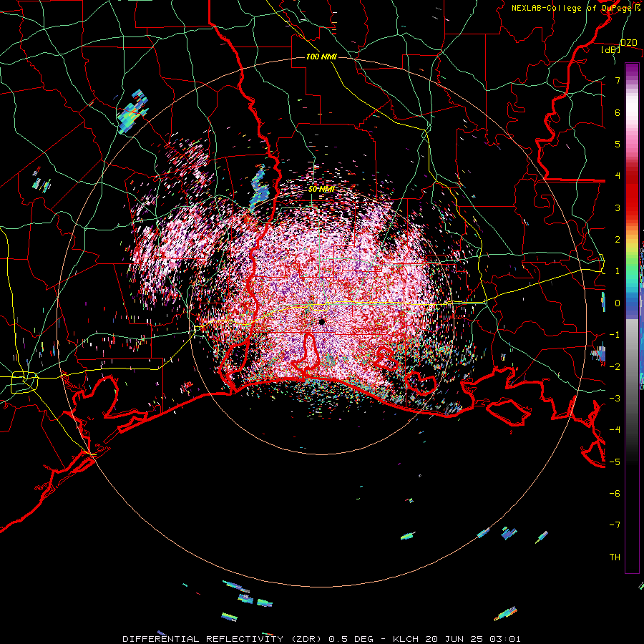
Task: Click the legend value '-1'
Action: click(615, 335)
